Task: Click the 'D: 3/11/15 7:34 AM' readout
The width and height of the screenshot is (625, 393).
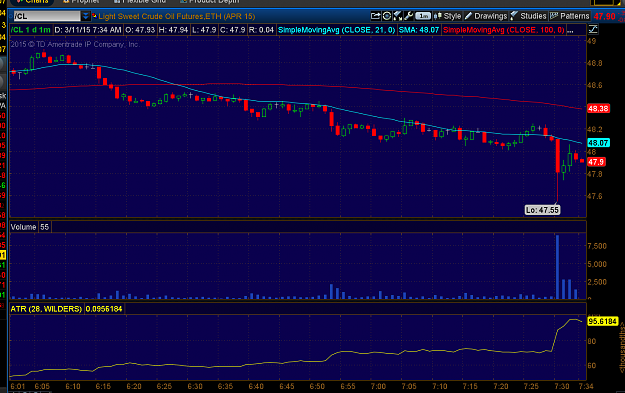Action: click(88, 30)
